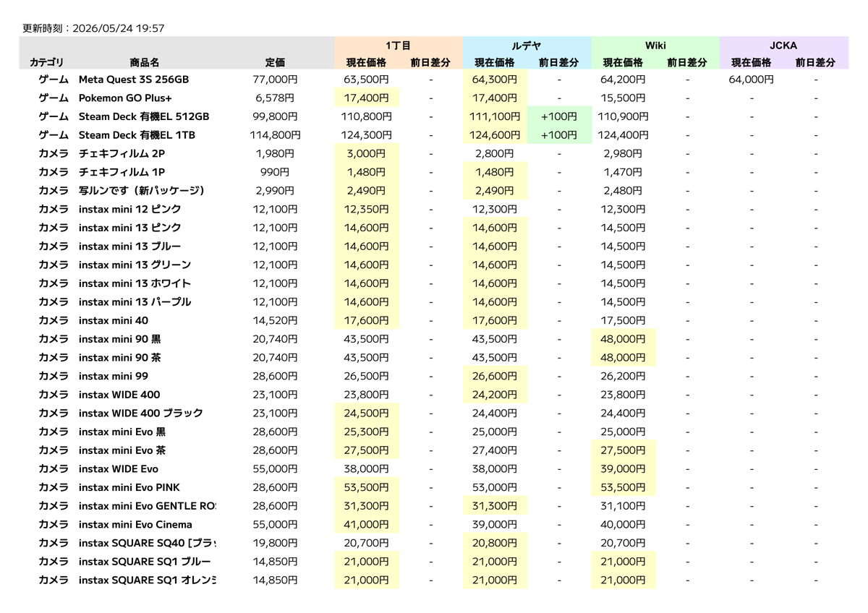Image resolution: width=868 pixels, height=613 pixels.
Task: Click the 114,800円 list price cell
Action: tap(275, 135)
